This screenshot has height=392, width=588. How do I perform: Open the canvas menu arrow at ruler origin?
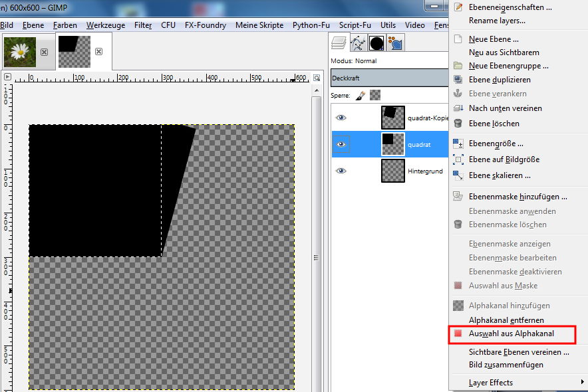8,77
